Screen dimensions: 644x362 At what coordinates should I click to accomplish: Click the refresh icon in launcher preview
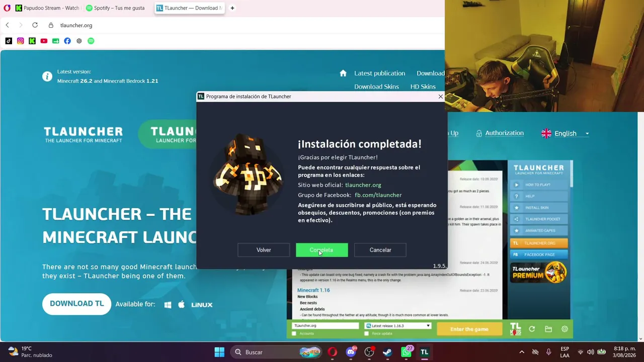532,329
